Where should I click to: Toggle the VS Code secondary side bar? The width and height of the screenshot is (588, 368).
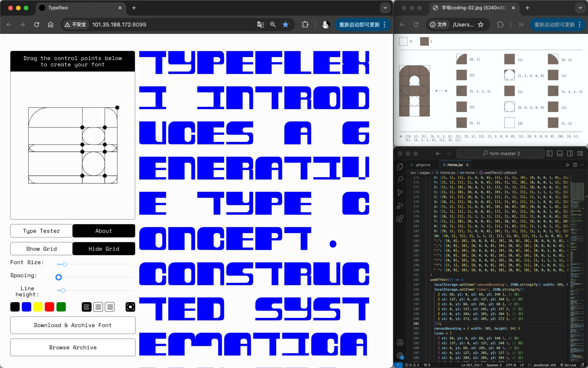(570, 153)
